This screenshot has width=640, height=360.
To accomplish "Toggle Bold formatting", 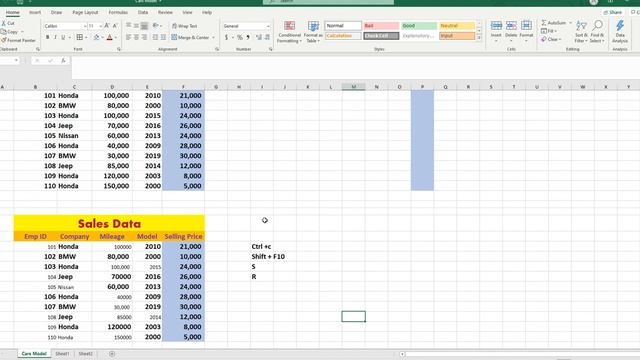I will click(x=47, y=38).
